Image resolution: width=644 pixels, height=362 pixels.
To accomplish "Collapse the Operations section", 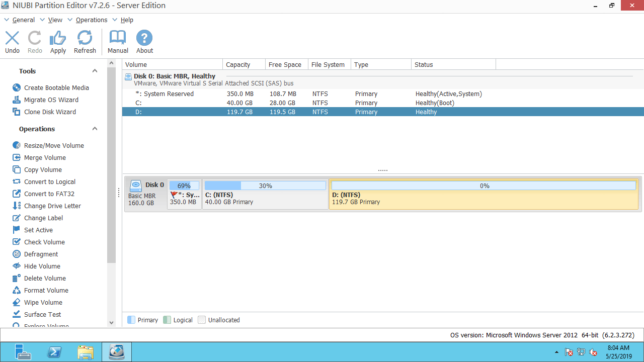I will pyautogui.click(x=95, y=129).
